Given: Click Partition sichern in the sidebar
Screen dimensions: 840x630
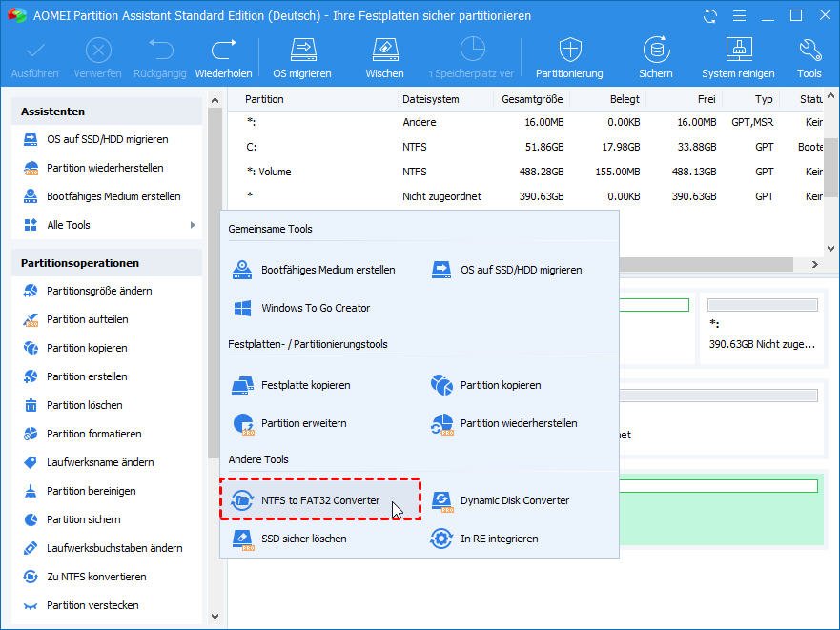Looking at the screenshot, I should click(107, 519).
